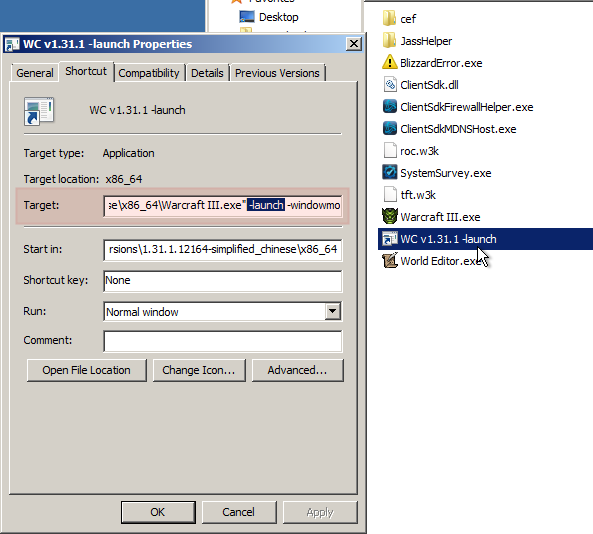Click the Cancel button
This screenshot has height=534, width=593.
(x=239, y=512)
